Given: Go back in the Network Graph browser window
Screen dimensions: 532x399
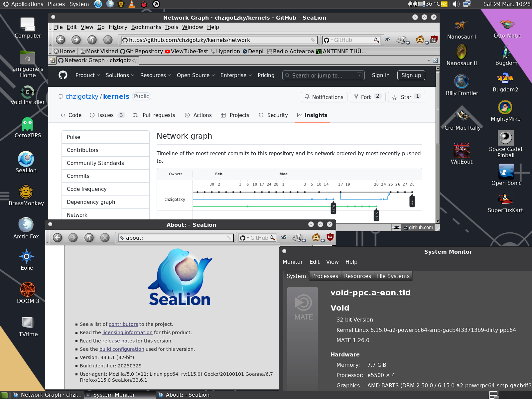Looking at the screenshot, I should click(x=60, y=40).
